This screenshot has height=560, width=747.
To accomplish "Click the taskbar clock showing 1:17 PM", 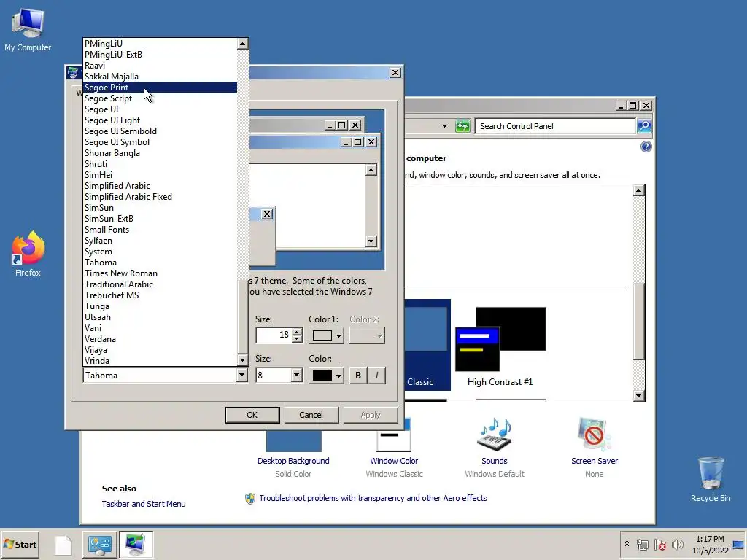I will click(x=711, y=545).
